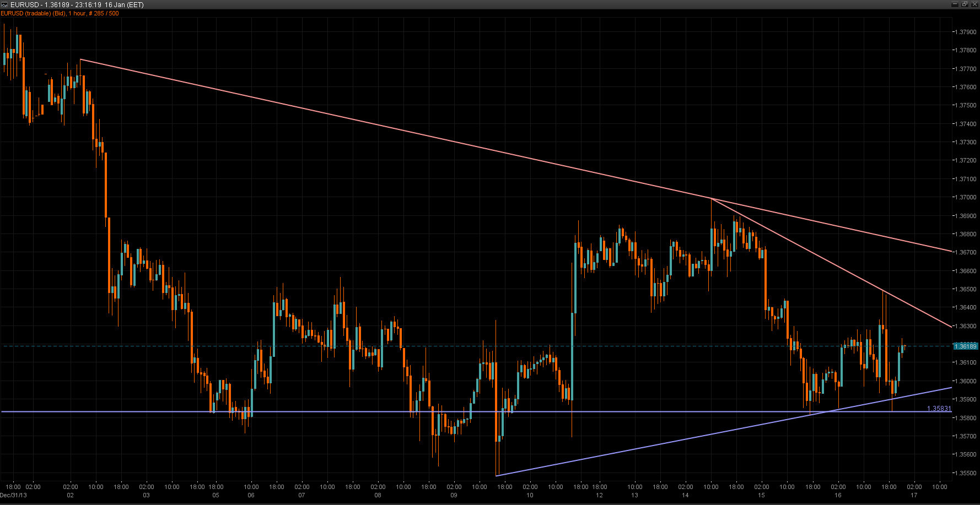Click the EURUSD chart icon in the title bar
Screen dimensions: 980x505
click(6, 4)
